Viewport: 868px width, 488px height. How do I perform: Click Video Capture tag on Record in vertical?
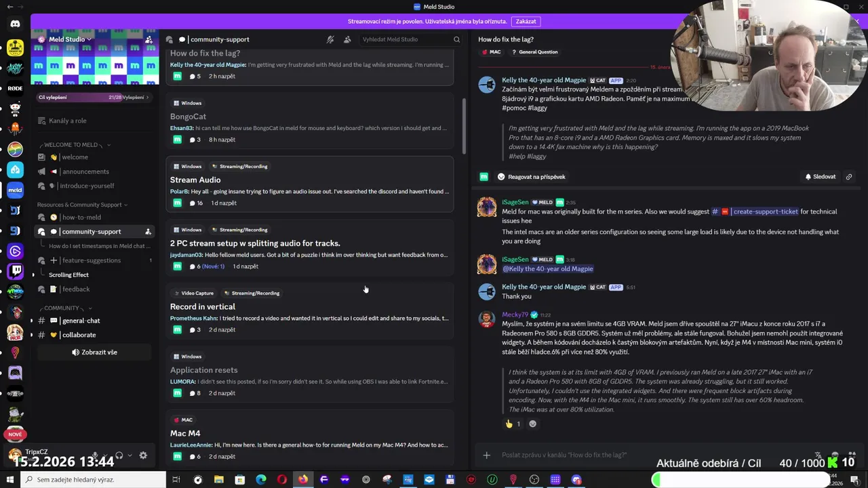pos(193,293)
